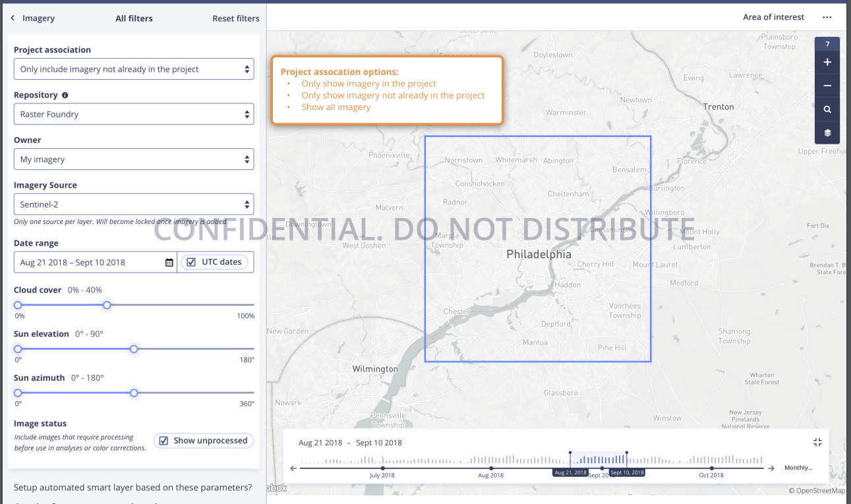Viewport: 851px width, 504px height.
Task: Open the Project association dropdown
Action: (134, 69)
